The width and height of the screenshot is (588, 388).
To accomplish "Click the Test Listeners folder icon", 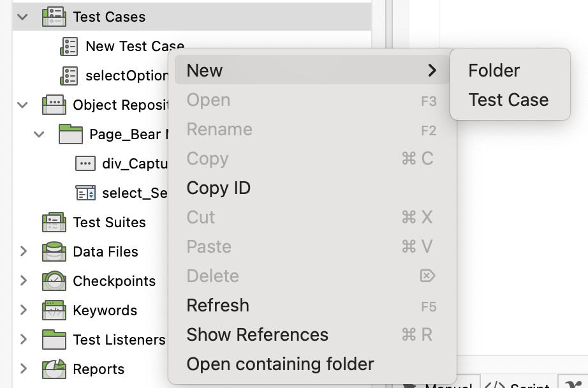I will (54, 339).
